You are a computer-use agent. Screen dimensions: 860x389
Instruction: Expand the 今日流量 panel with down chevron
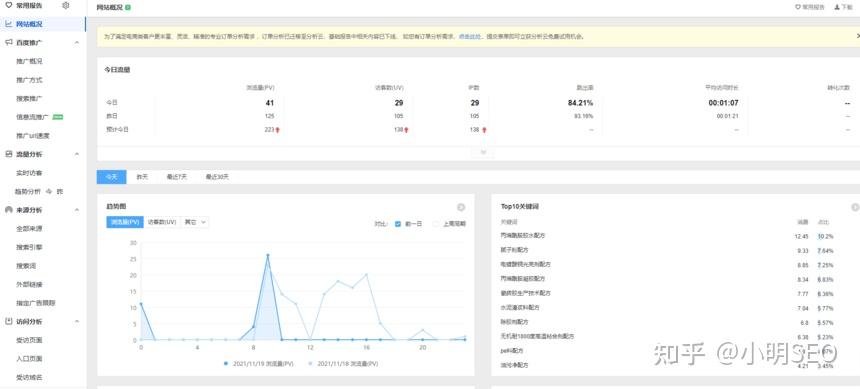pyautogui.click(x=483, y=152)
